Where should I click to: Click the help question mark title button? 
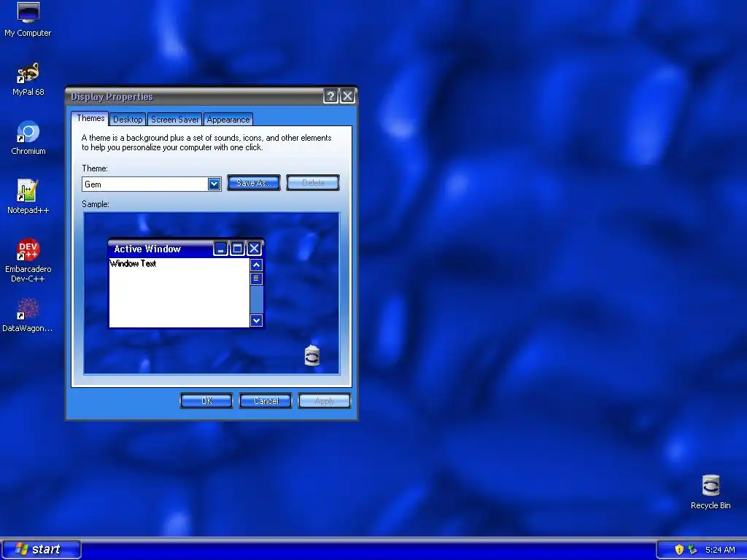pyautogui.click(x=330, y=96)
